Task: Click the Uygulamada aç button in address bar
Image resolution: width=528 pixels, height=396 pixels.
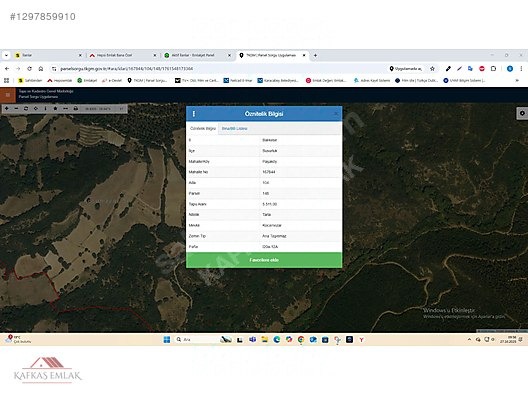Action: click(405, 69)
